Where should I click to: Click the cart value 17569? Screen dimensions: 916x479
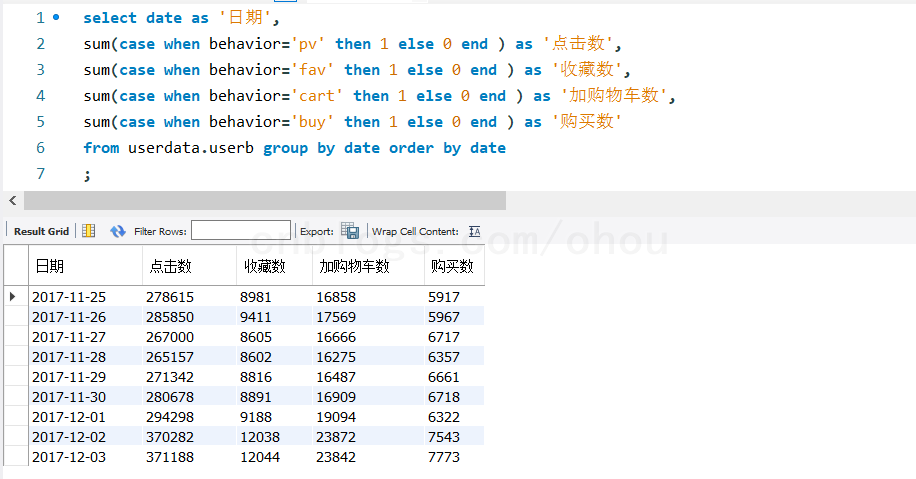[x=336, y=317]
